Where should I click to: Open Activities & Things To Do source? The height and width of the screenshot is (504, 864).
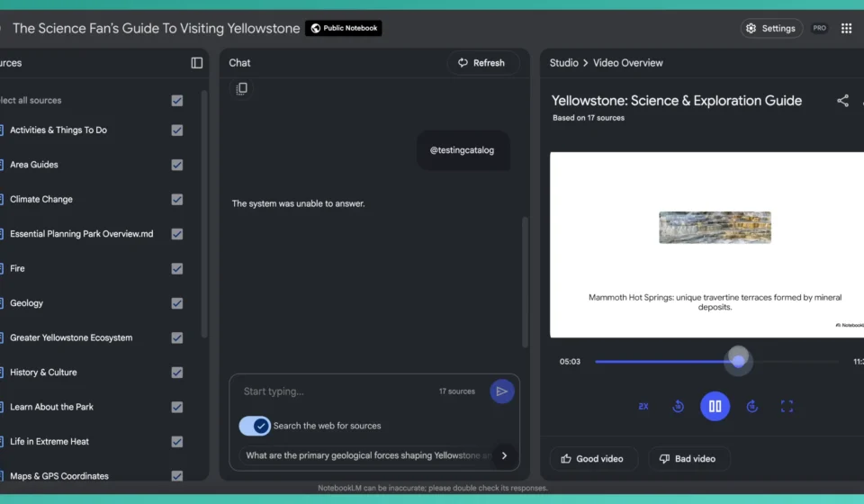(x=58, y=130)
